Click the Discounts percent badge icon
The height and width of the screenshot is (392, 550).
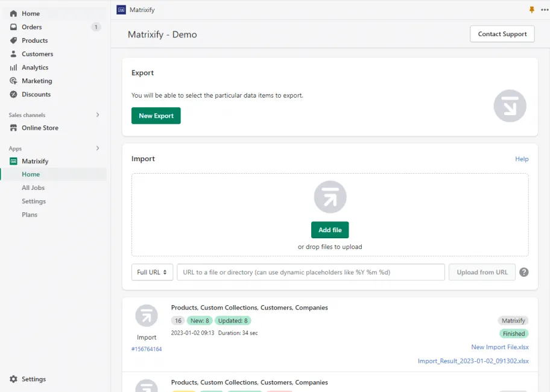pos(13,94)
